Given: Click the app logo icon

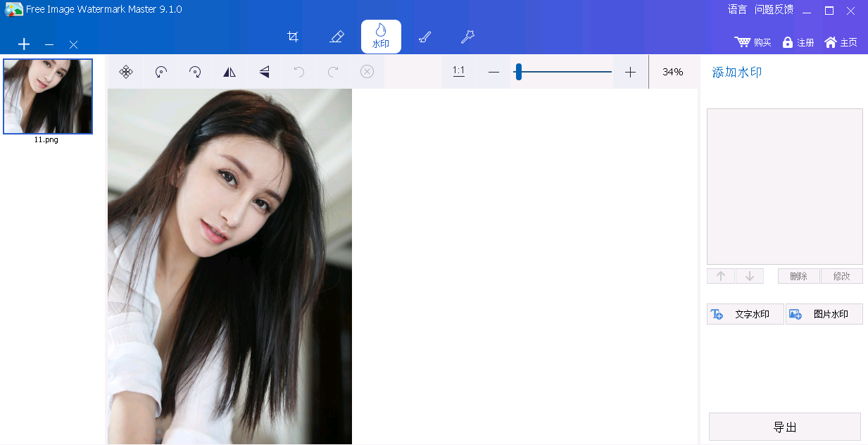Looking at the screenshot, I should 13,10.
